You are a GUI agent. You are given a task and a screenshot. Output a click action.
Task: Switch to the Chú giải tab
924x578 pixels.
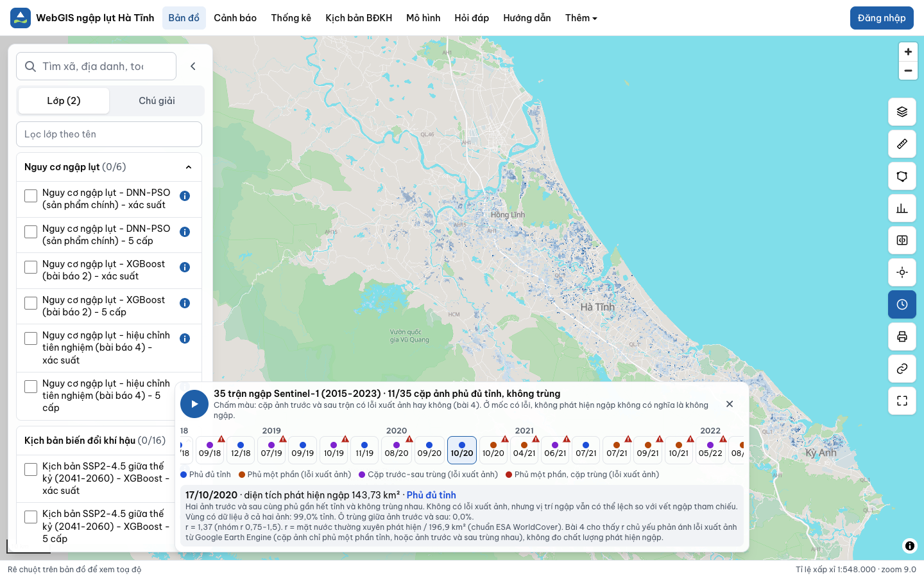pos(157,101)
